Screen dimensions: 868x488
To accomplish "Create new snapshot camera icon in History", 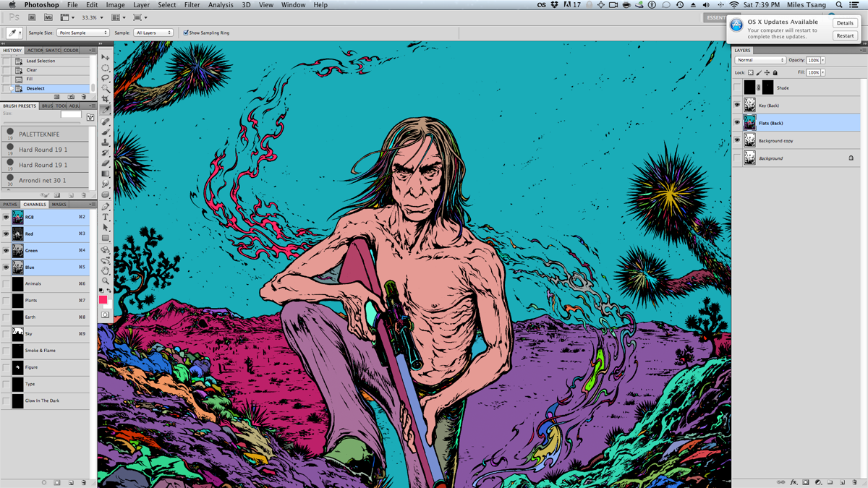I will point(71,97).
